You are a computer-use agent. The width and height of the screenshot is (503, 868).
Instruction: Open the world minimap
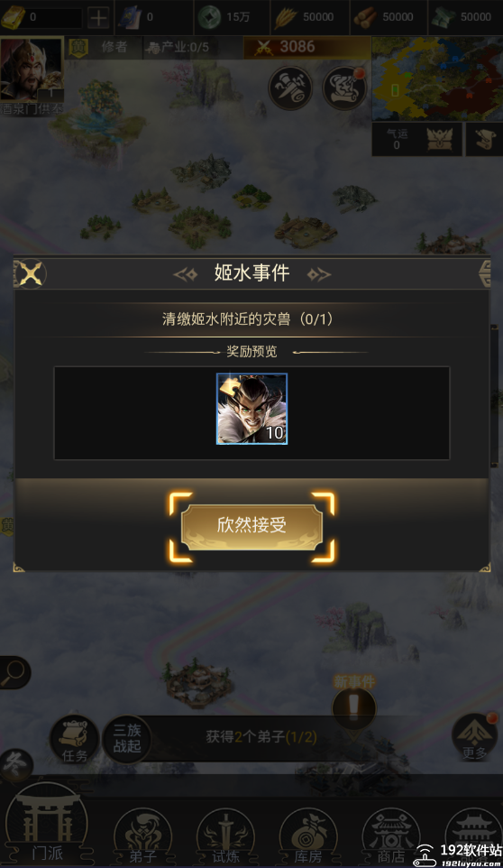coord(437,79)
